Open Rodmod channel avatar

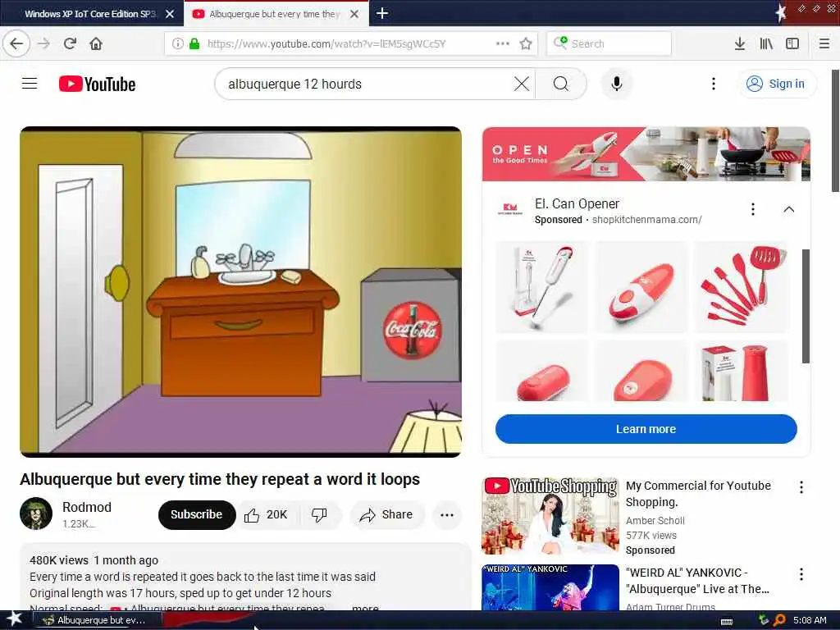coord(36,514)
